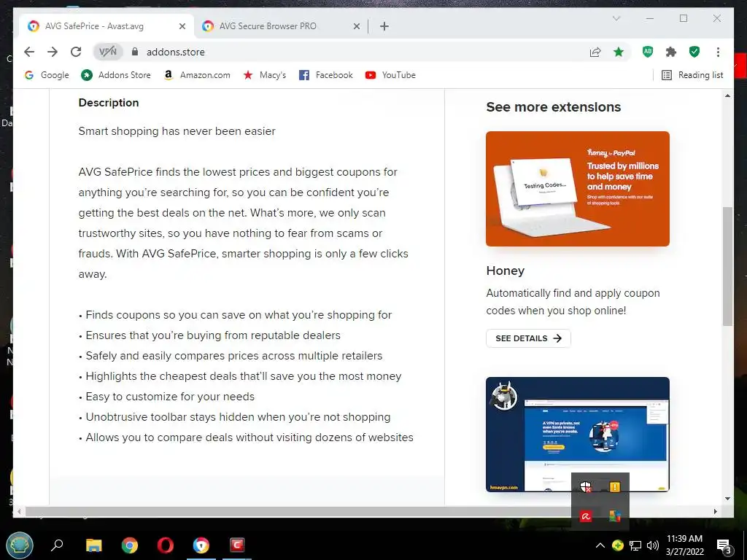Toggle the VPN button in address bar
Viewport: 747px width, 560px height.
point(108,52)
